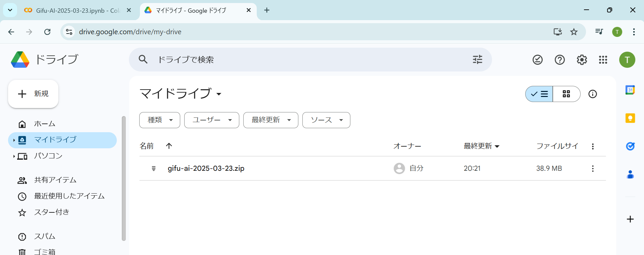Reload the page
Image resolution: width=644 pixels, height=255 pixels.
click(47, 32)
